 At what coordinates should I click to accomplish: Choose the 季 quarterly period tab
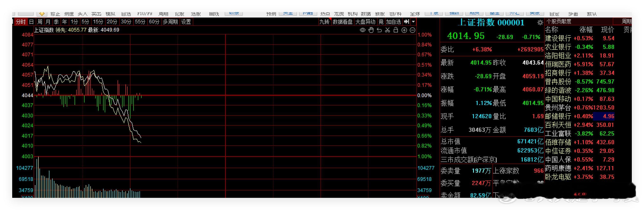tap(56, 22)
